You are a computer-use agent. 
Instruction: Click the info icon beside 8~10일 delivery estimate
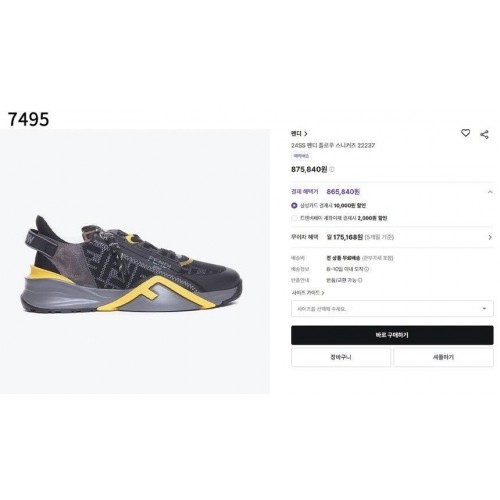(367, 269)
